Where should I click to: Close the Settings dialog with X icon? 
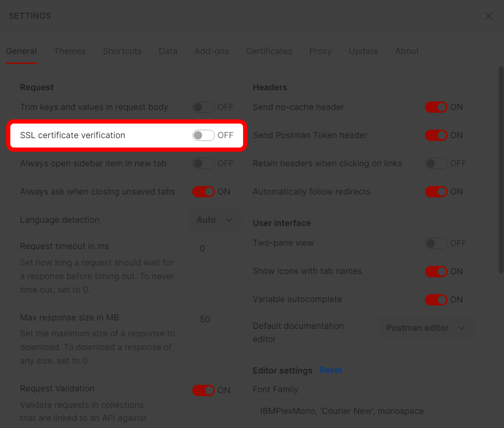coord(488,16)
